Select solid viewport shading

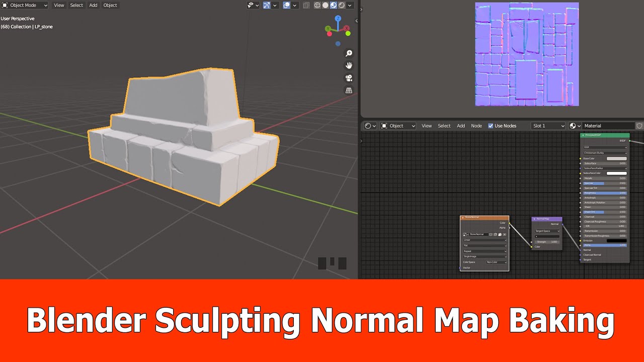point(326,5)
